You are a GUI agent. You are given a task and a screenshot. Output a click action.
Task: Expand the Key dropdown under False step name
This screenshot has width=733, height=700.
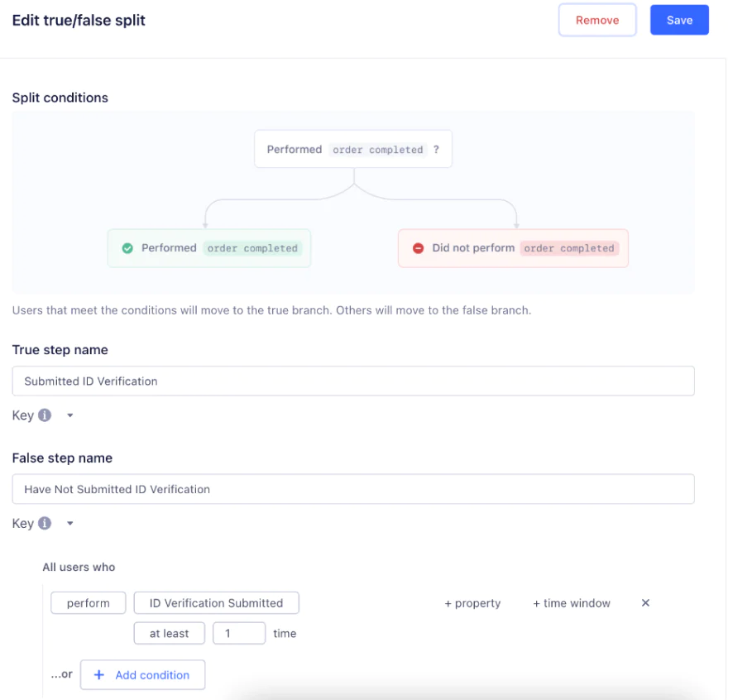coord(69,523)
